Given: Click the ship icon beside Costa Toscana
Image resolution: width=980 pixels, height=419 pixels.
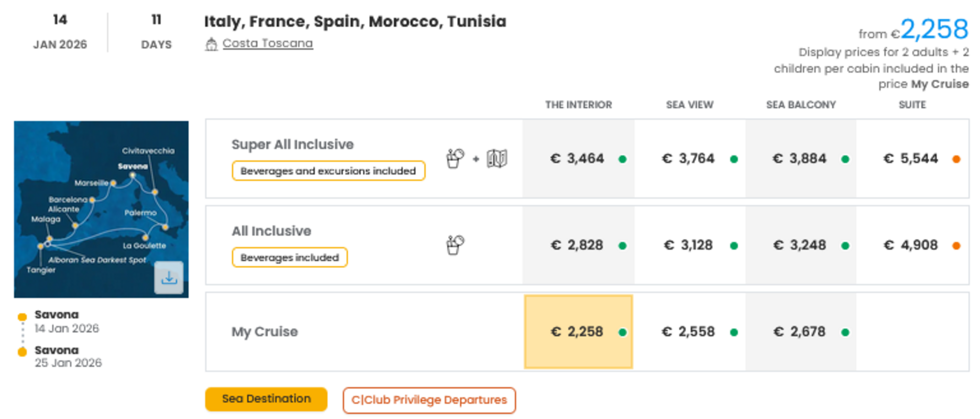Looking at the screenshot, I should click(211, 43).
